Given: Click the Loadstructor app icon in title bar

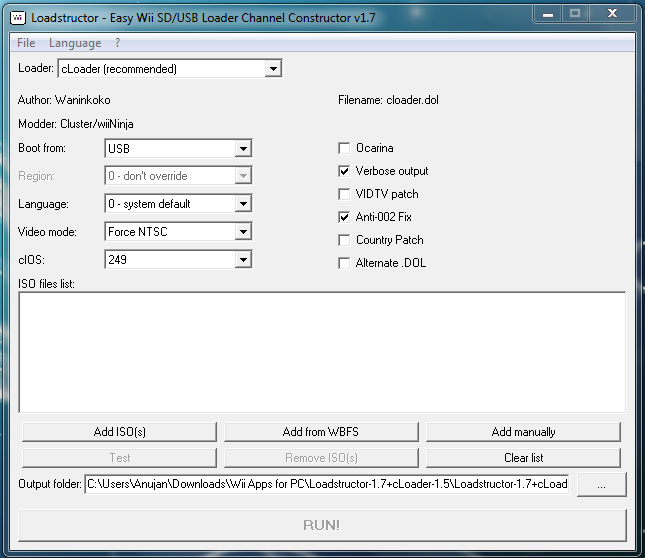Looking at the screenshot, I should (18, 18).
